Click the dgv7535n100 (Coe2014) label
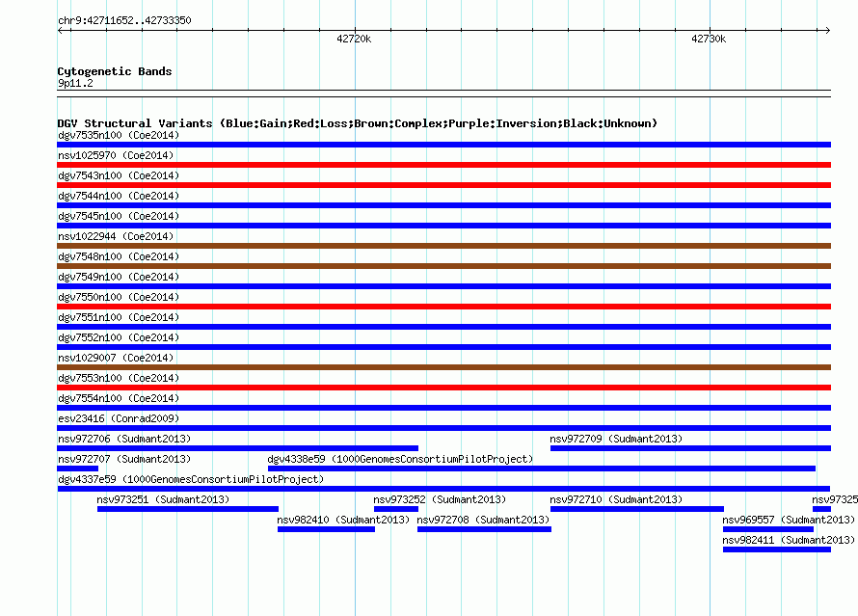858x616 pixels. 119,135
